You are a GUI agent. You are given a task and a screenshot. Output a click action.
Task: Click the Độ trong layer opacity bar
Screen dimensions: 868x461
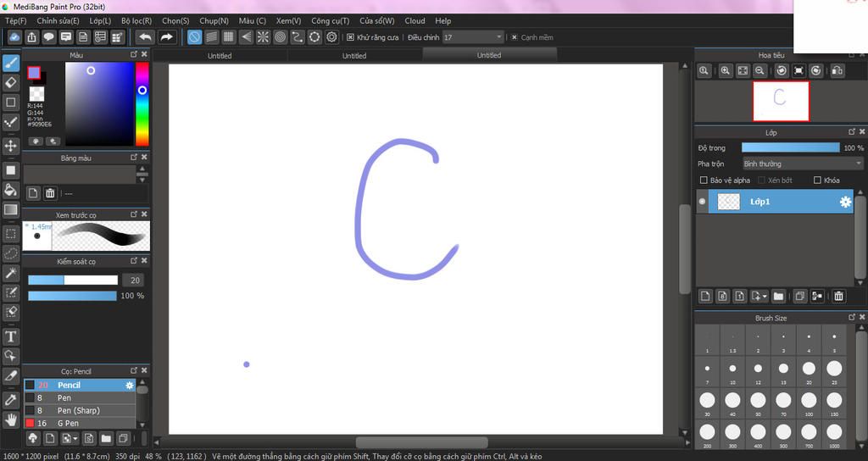coord(791,147)
